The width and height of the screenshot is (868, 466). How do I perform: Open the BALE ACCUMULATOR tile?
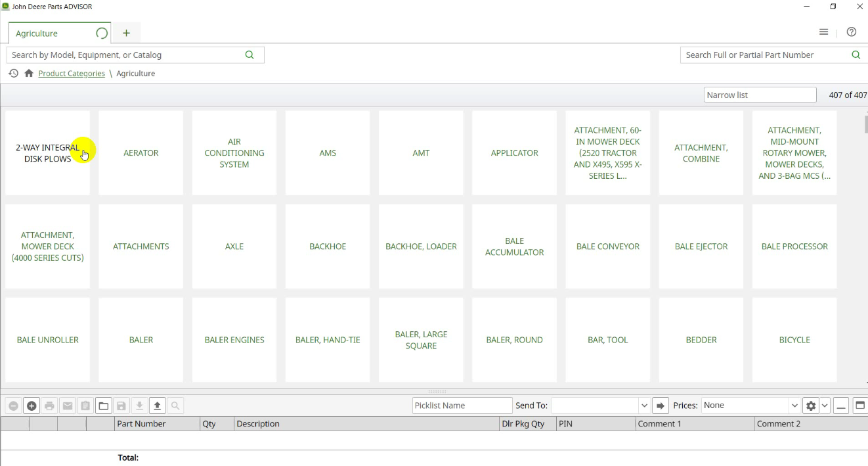pos(515,246)
